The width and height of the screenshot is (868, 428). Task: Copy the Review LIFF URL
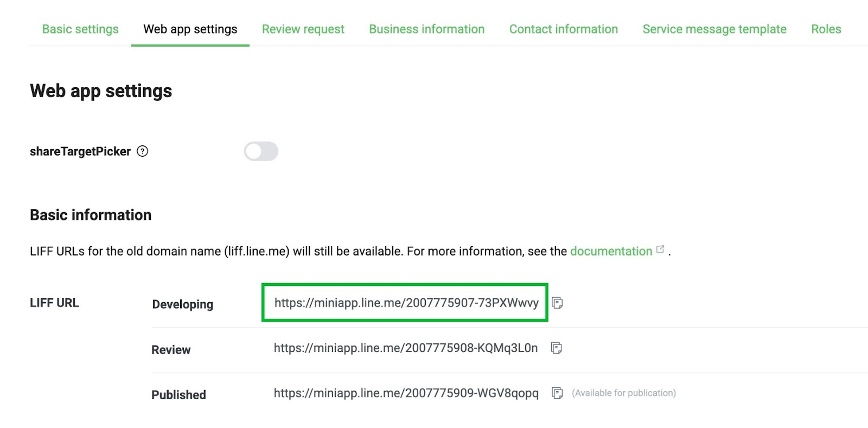tap(556, 348)
